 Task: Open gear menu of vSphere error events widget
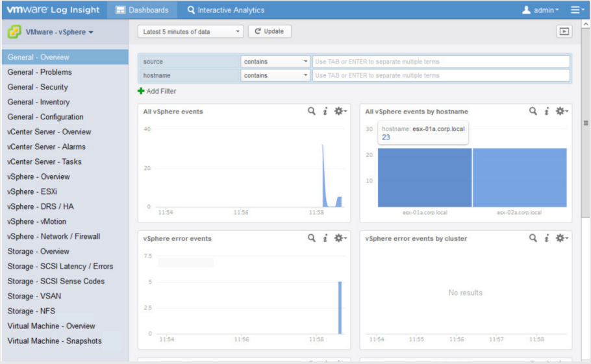tap(340, 238)
